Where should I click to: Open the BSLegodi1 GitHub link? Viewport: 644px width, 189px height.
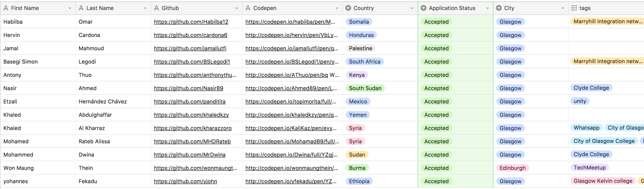point(192,61)
